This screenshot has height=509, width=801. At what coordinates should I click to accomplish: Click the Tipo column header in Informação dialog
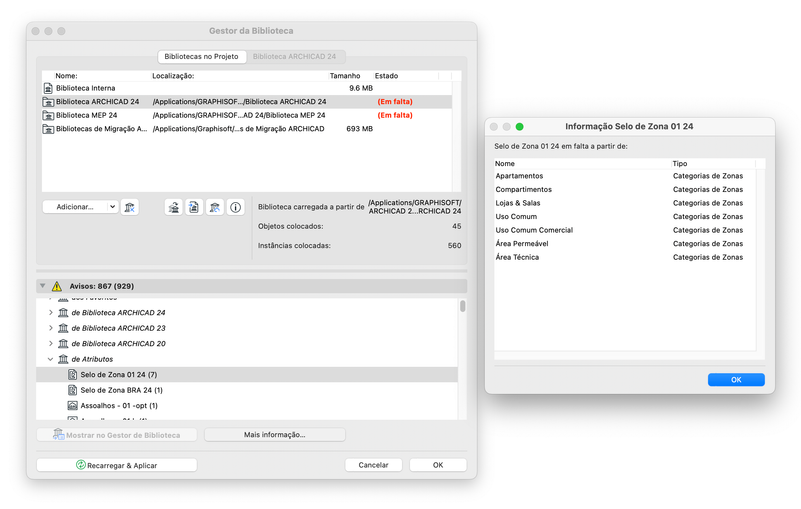click(x=680, y=164)
